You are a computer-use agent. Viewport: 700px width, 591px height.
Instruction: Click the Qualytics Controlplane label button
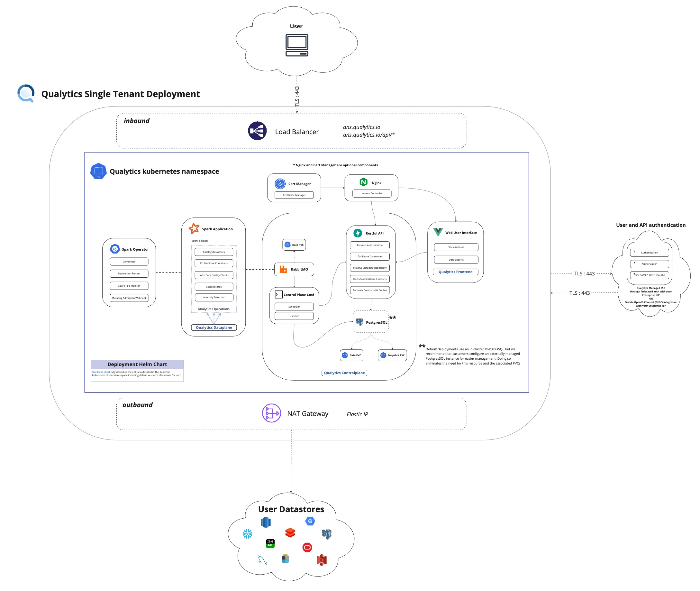point(344,373)
